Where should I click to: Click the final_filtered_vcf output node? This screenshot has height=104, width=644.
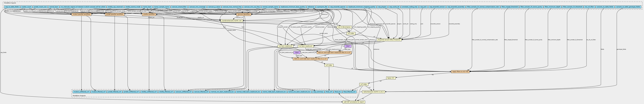point(350,92)
